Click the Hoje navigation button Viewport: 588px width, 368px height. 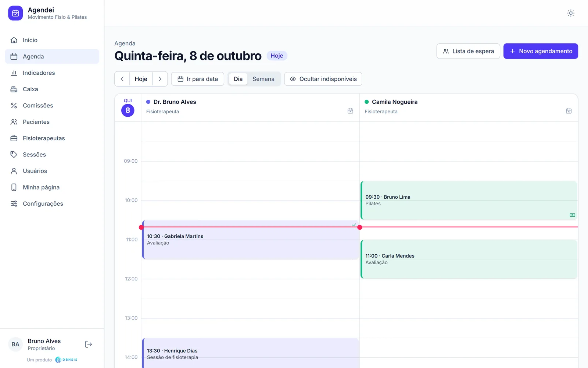click(x=141, y=79)
